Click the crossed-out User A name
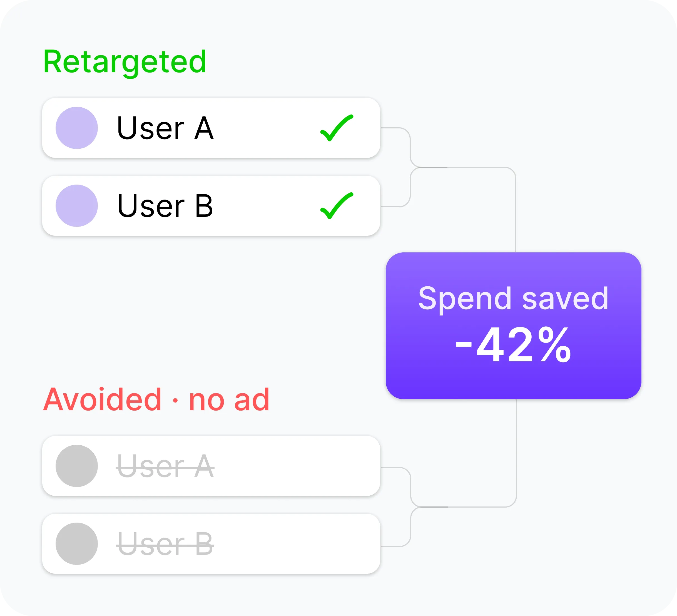Screen dimensions: 677x616 tap(165, 466)
